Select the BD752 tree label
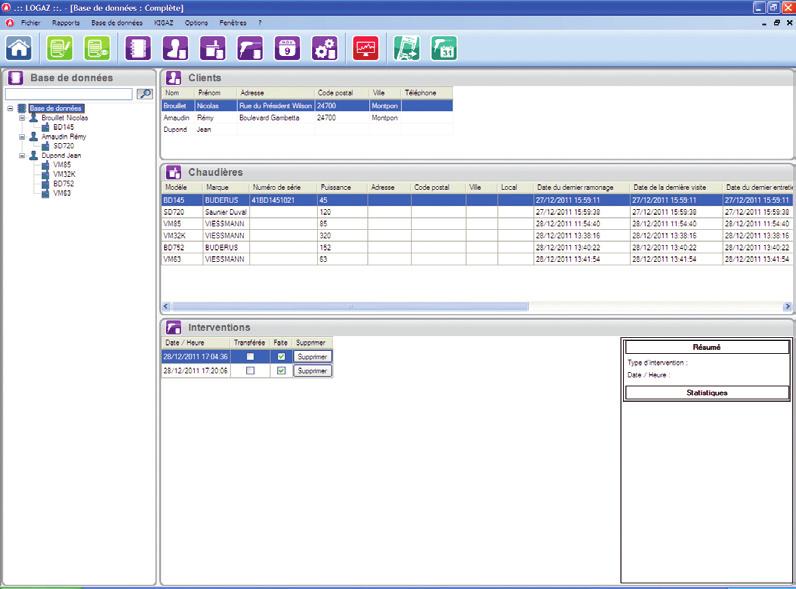 click(x=63, y=184)
